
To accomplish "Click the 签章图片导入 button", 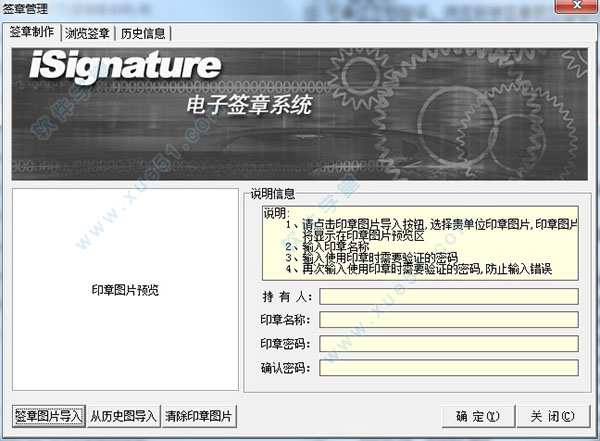I will click(49, 416).
